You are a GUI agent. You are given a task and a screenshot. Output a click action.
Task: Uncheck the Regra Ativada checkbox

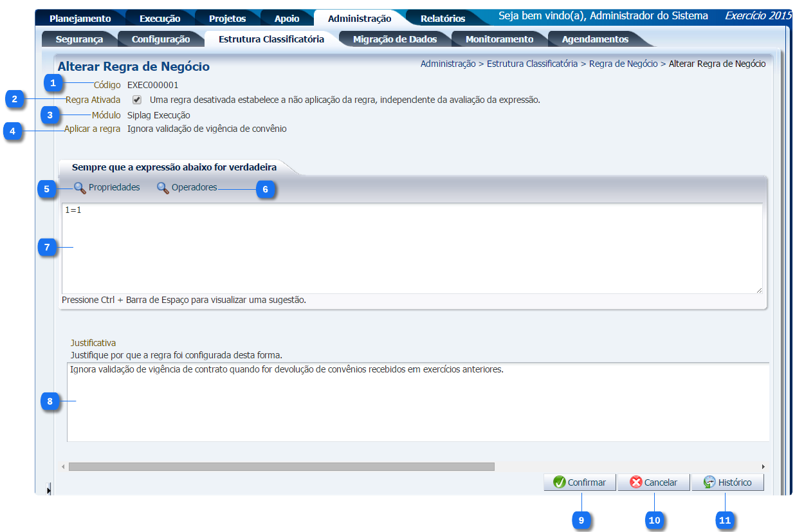click(137, 100)
